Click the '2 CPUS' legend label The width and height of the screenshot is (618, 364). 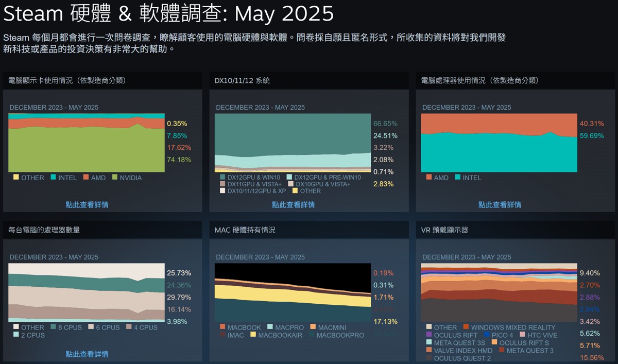33,335
